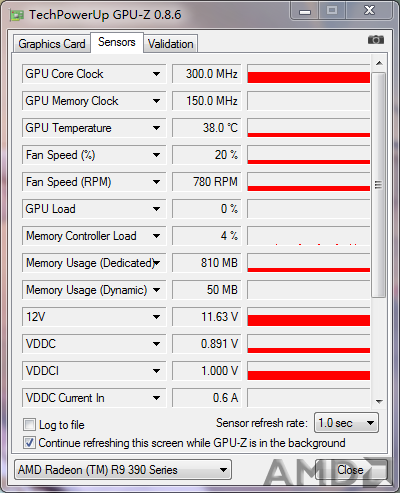This screenshot has width=400, height=493.
Task: Open the GPU Core Clock dropdown arrow
Action: (156, 74)
